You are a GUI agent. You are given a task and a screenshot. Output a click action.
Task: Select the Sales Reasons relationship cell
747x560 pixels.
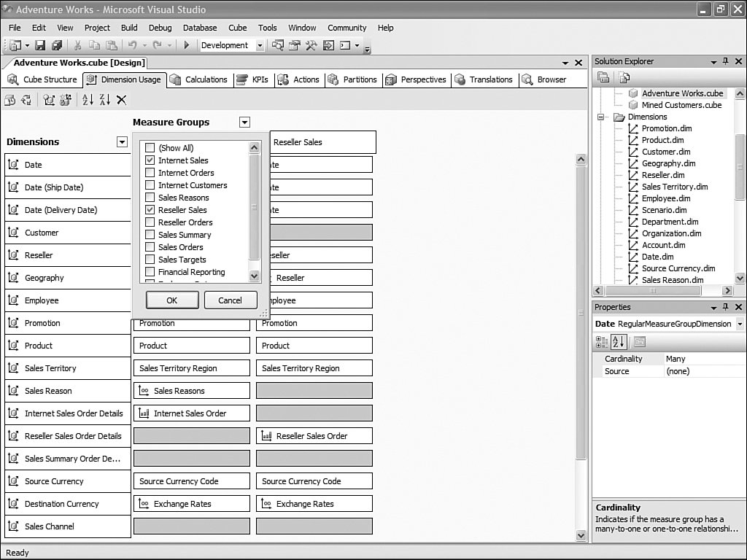pyautogui.click(x=192, y=391)
